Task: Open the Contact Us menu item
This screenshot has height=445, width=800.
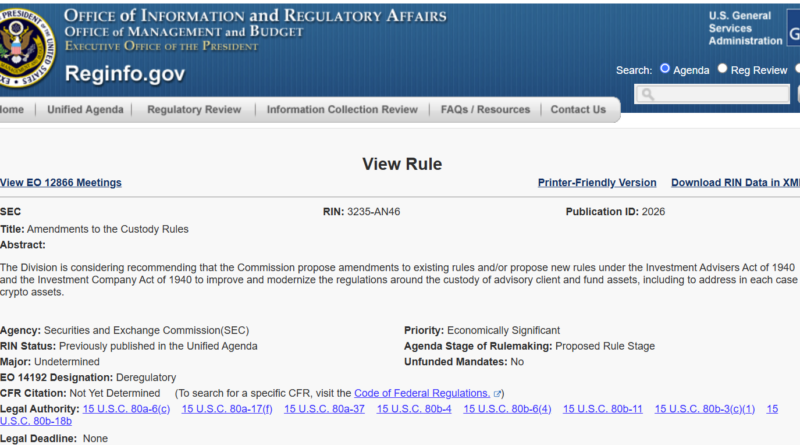Action: [578, 110]
